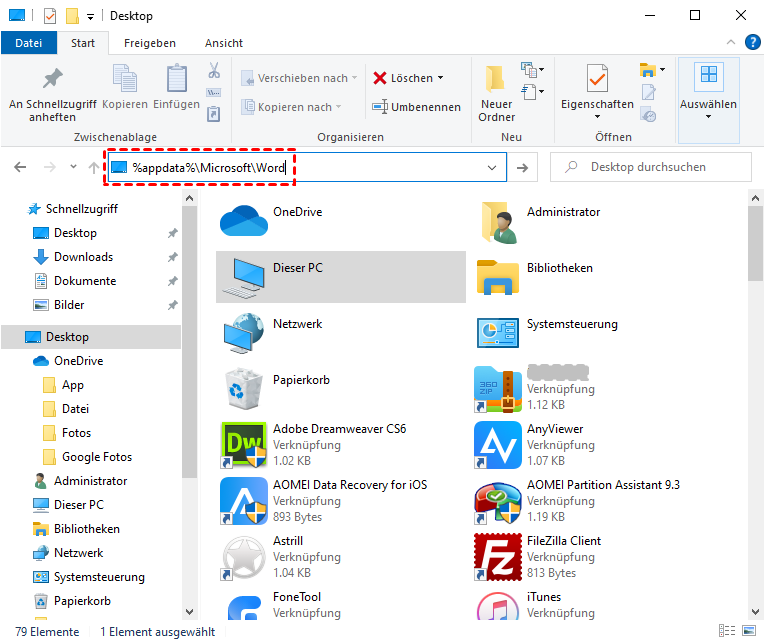Switch to the Freigeben tab
Viewport: 765px width, 644px height.
[150, 43]
